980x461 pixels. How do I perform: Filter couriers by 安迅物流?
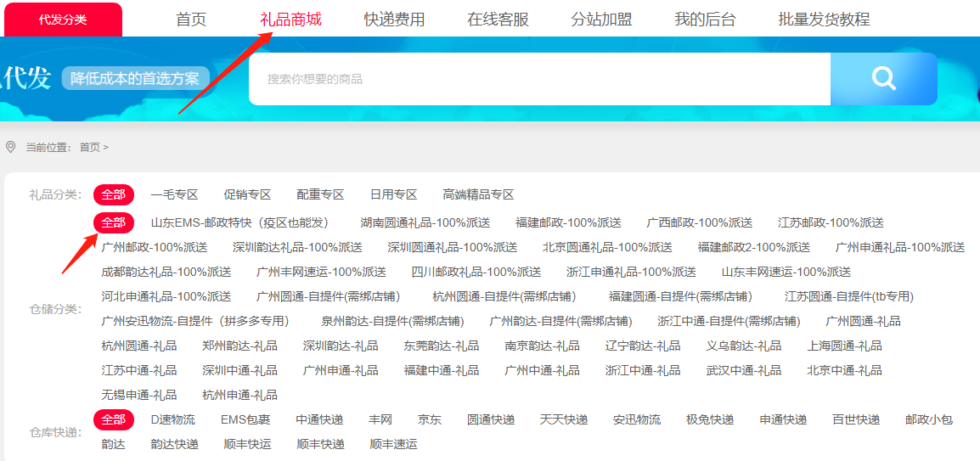click(x=637, y=419)
